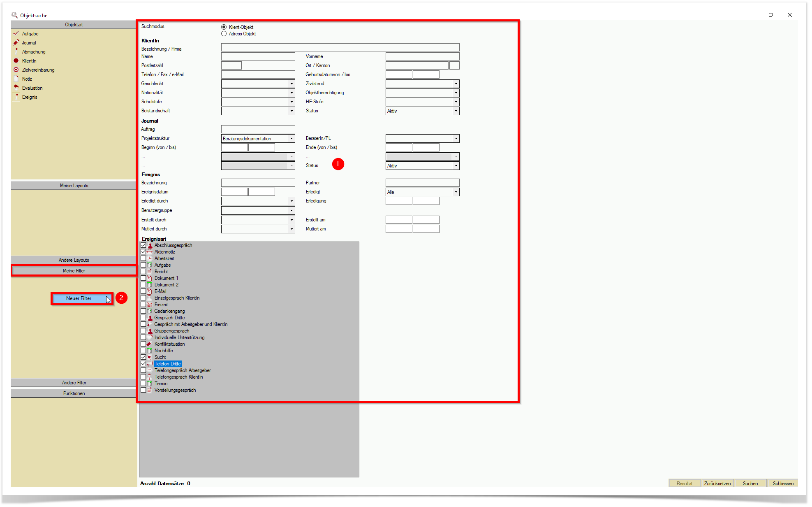Image resolution: width=812 pixels, height=507 pixels.
Task: Check the Einzelgespräch KlientIn checkbox
Action: coord(143,298)
